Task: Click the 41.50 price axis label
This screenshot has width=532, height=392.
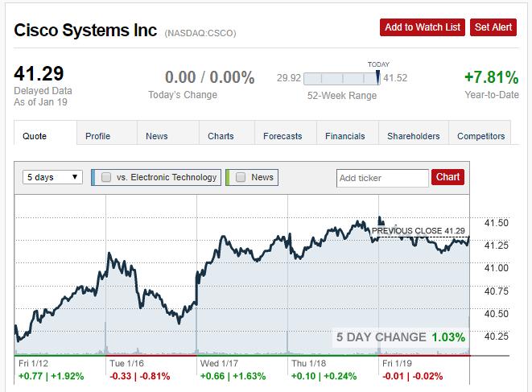Action: coord(497,223)
